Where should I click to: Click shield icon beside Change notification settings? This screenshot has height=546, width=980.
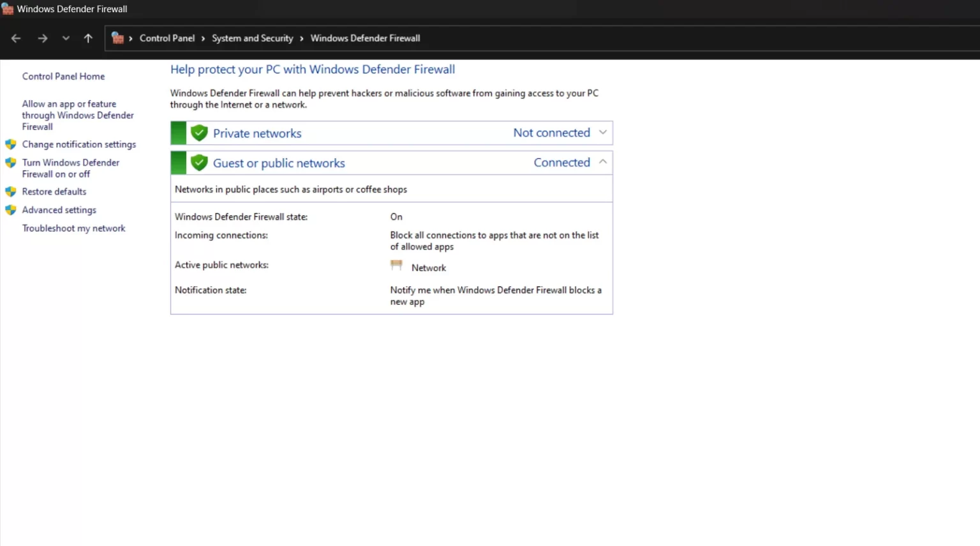pos(11,145)
